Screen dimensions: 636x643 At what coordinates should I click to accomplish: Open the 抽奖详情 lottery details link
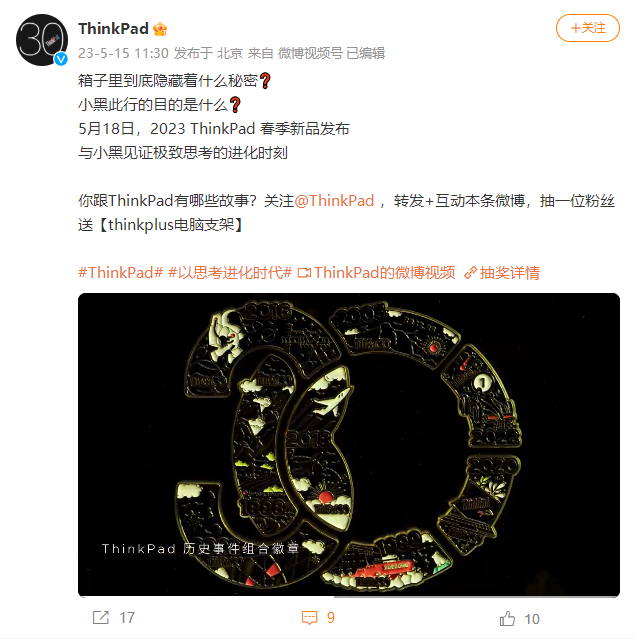[510, 273]
